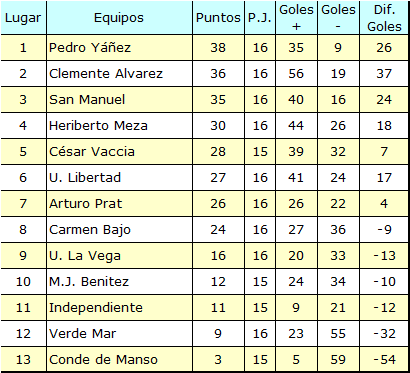Click the Lugar column header
This screenshot has height=373, width=410.
23,18
